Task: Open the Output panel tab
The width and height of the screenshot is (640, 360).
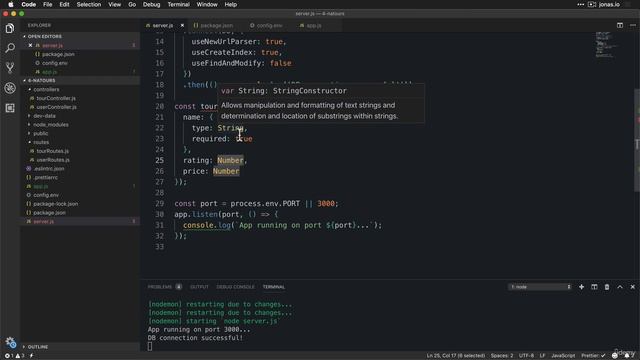Action: (199, 287)
